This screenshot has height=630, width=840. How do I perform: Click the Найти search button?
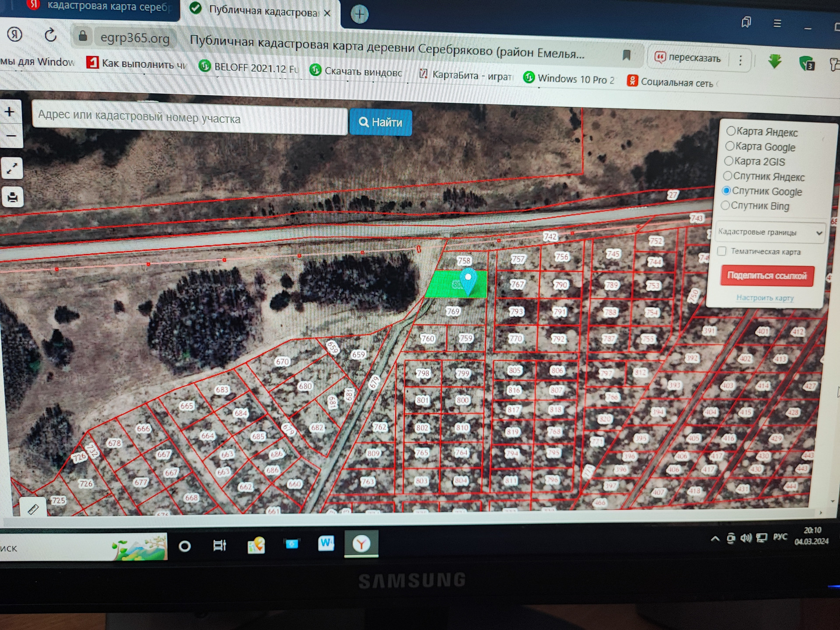pyautogui.click(x=380, y=122)
